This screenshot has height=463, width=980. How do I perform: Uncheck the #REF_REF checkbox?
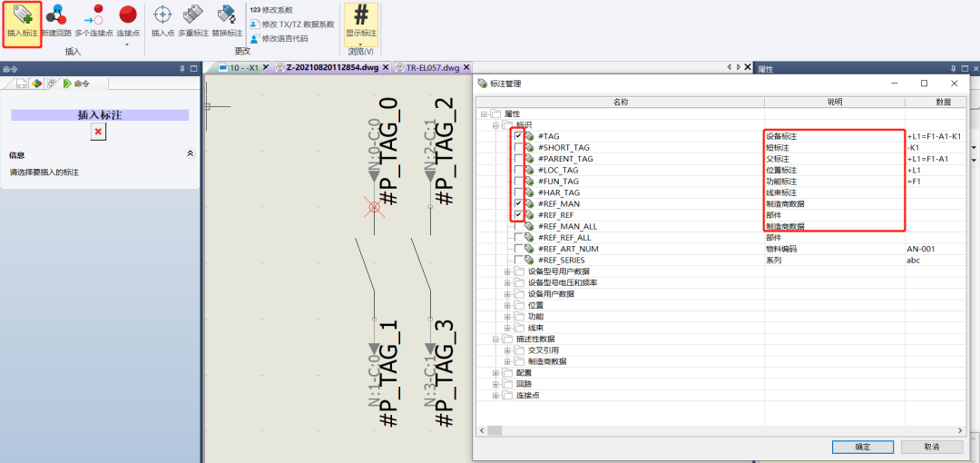[519, 214]
